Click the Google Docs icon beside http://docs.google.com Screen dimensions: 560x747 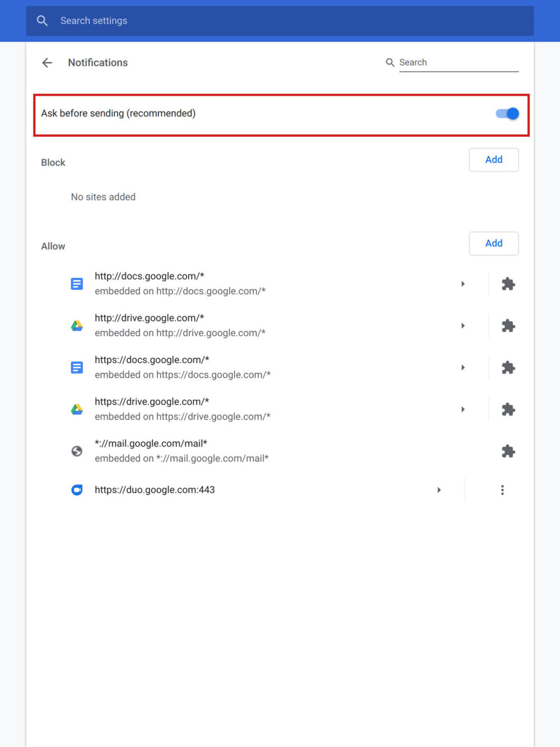click(77, 284)
